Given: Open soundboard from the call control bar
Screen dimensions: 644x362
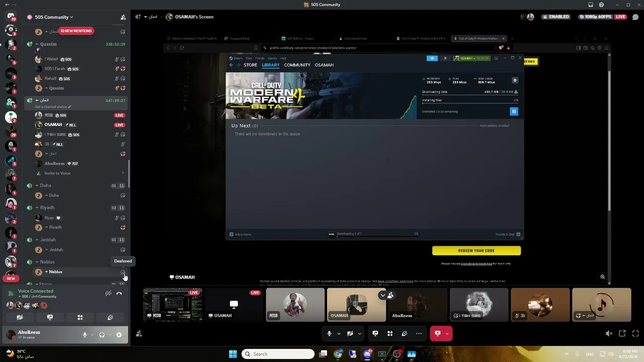Looking at the screenshot, I should tap(405, 333).
